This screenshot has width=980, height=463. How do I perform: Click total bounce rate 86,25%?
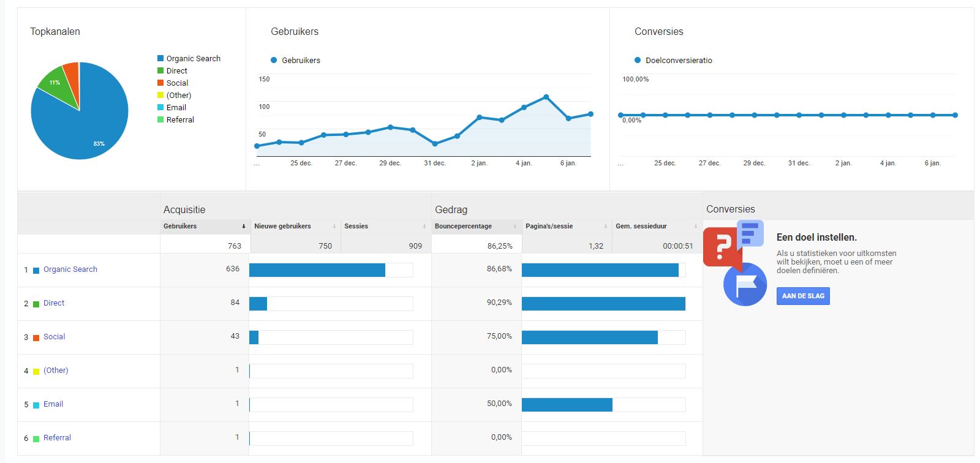pos(500,246)
